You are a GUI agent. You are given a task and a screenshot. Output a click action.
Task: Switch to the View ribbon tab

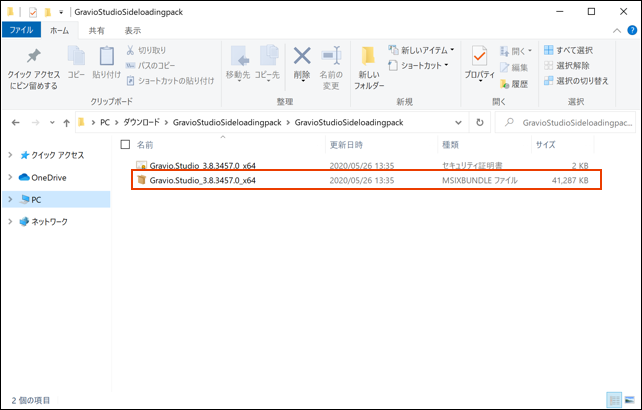pyautogui.click(x=133, y=30)
